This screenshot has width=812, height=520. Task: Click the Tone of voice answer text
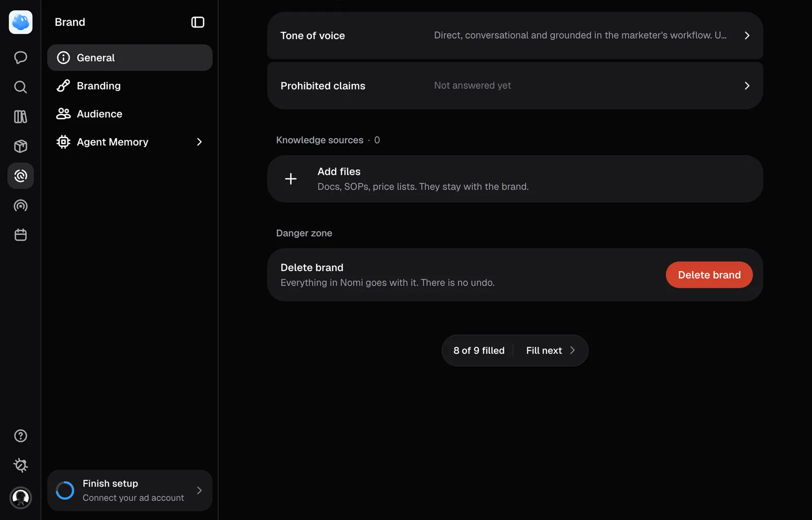(580, 36)
